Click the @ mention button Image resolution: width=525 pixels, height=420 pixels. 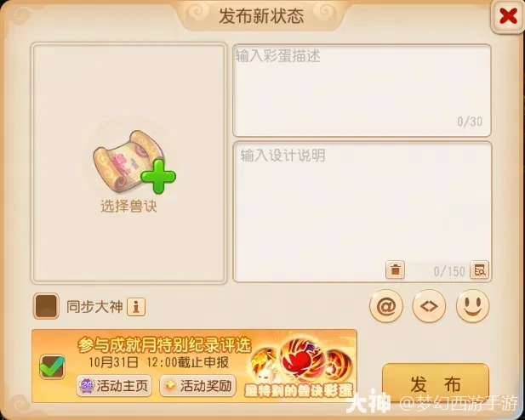point(386,306)
